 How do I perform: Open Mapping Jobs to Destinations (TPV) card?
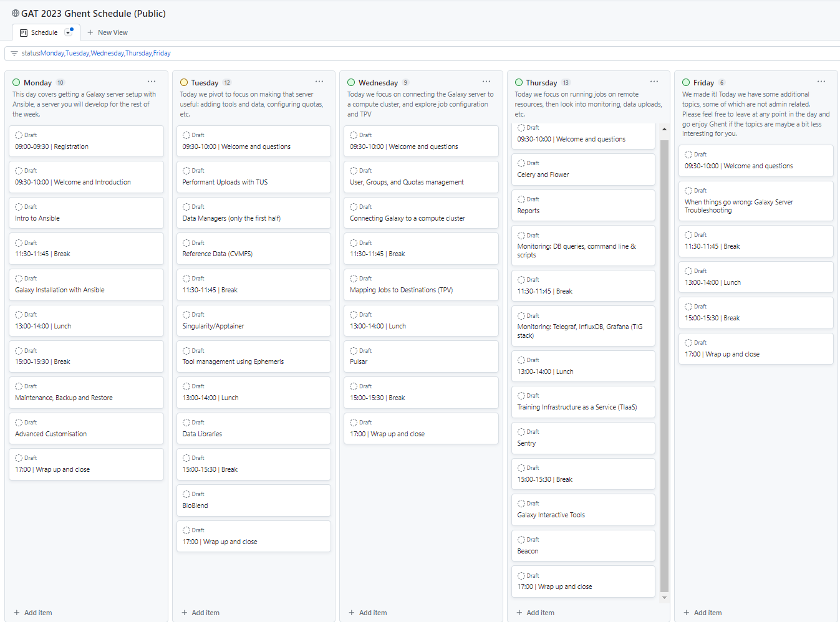pos(421,285)
